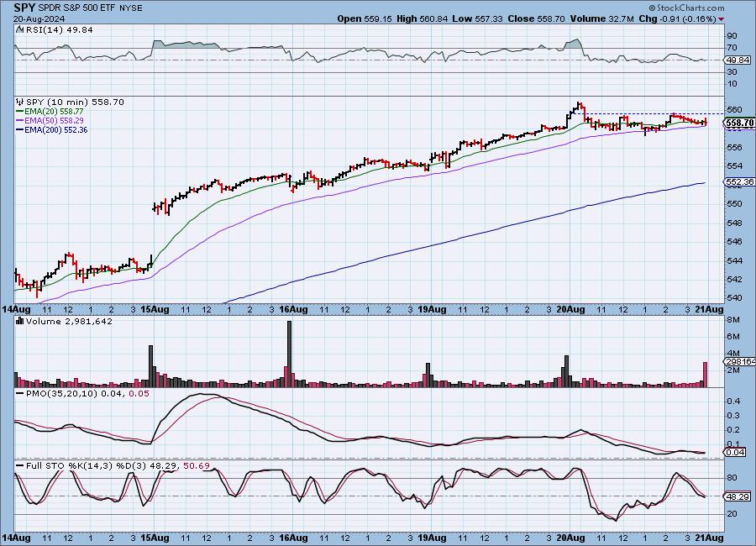Viewport: 756px width, 546px height.
Task: Click the 'Volume 2,981,642' panel label
Action: pos(69,321)
